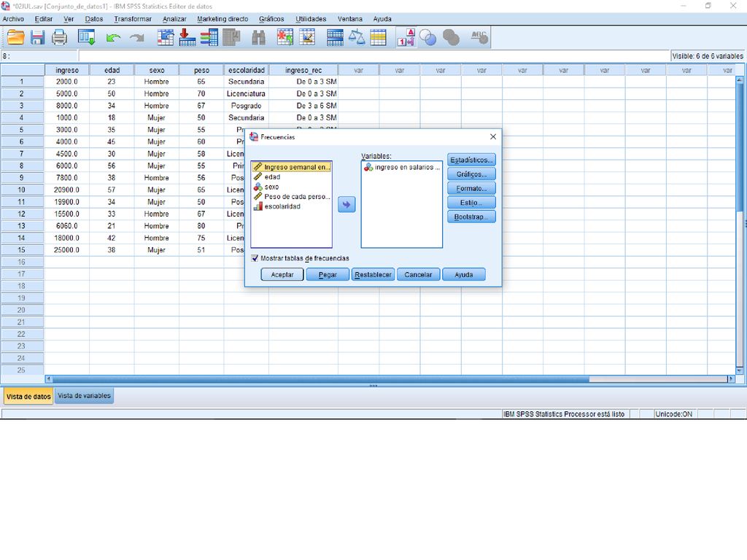Open the Ayuda menu
The height and width of the screenshot is (560, 747).
pyautogui.click(x=382, y=19)
